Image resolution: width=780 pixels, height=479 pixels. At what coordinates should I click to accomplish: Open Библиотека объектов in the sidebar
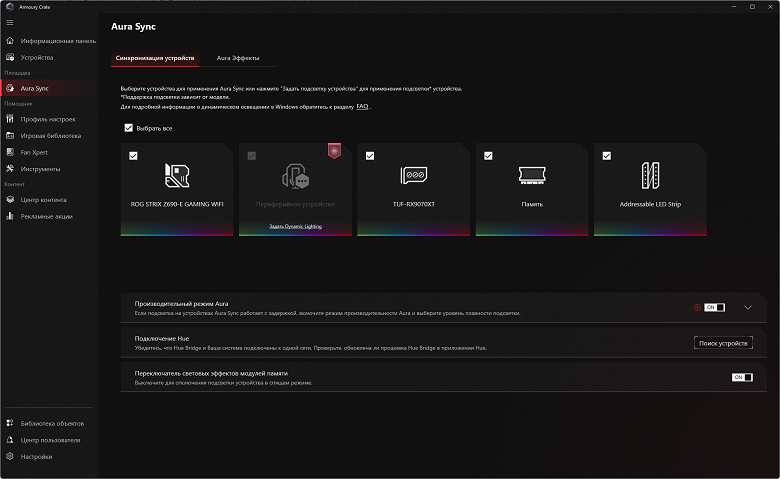(52, 423)
